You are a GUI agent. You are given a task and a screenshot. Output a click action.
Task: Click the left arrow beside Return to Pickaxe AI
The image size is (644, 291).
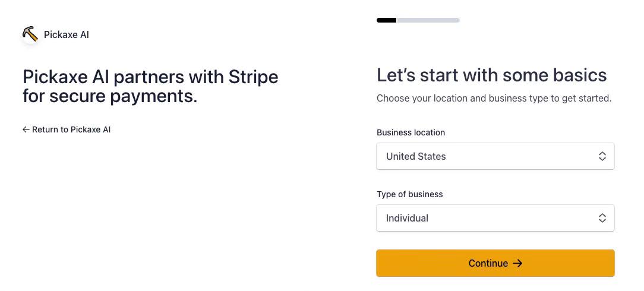[26, 129]
